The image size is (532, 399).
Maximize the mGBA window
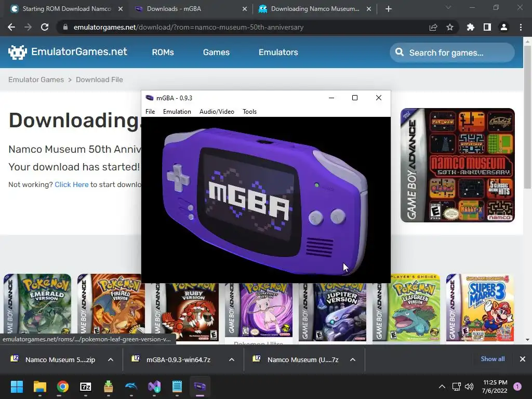pyautogui.click(x=354, y=98)
